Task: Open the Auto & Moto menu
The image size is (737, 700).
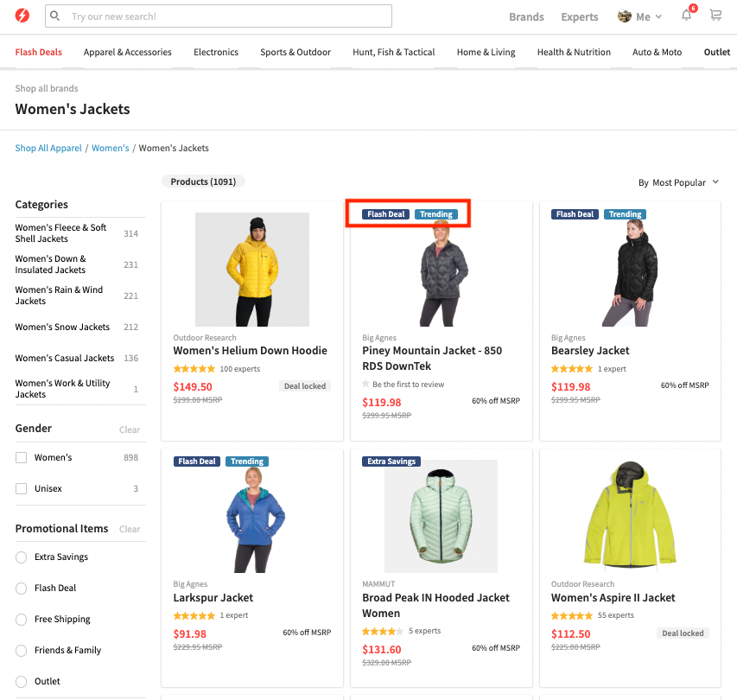Action: (x=658, y=52)
